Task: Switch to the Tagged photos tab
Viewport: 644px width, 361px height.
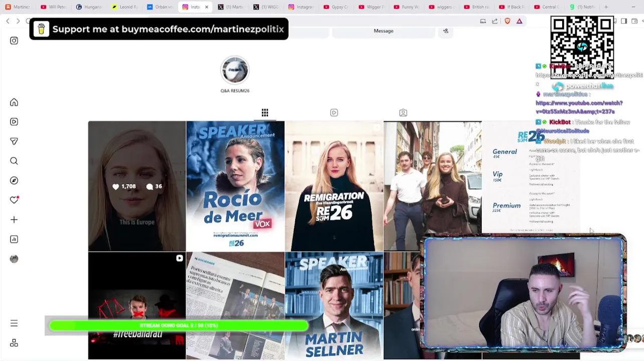Action: (403, 113)
